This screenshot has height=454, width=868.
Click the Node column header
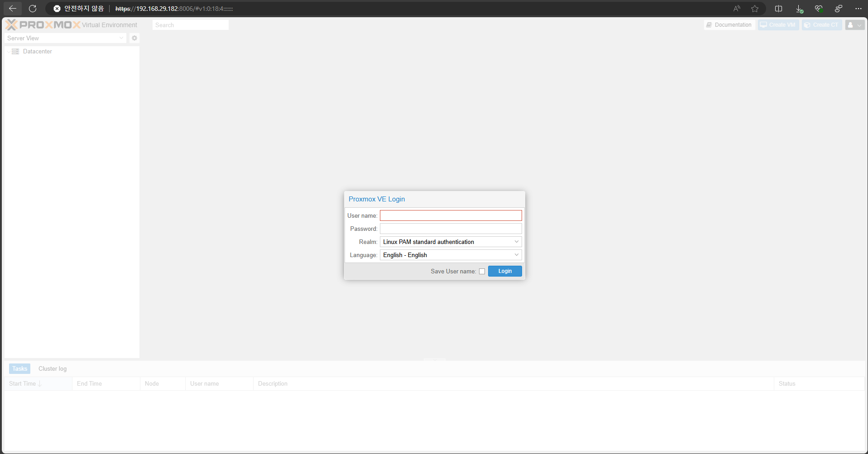(163, 383)
